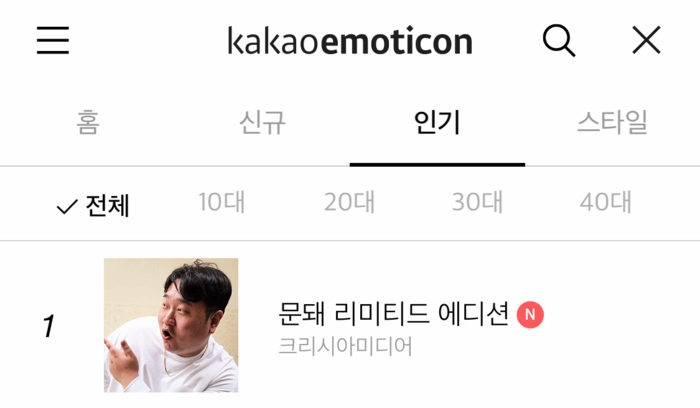The width and height of the screenshot is (700, 408).
Task: Open the hamburger menu icon
Action: 53,40
